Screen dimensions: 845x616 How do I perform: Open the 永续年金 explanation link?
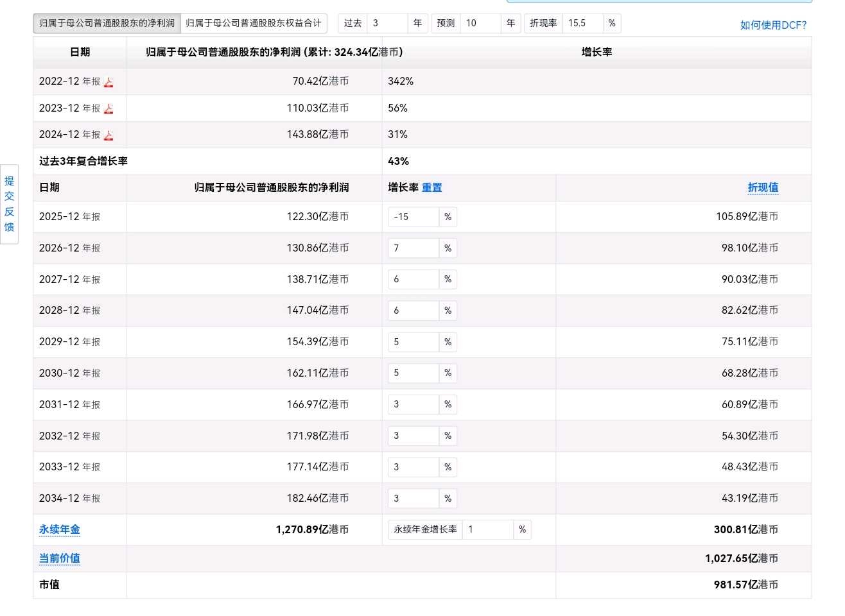[x=60, y=529]
